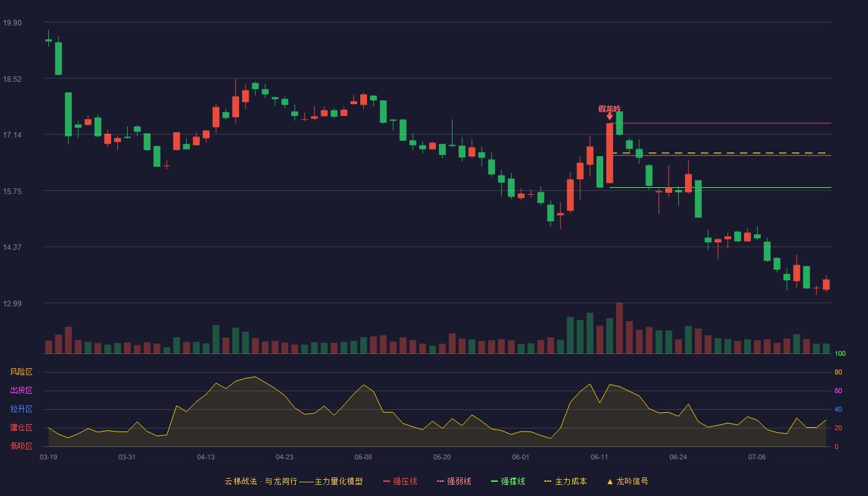Click the 05-08 date label
This screenshot has width=868, height=496.
(363, 457)
